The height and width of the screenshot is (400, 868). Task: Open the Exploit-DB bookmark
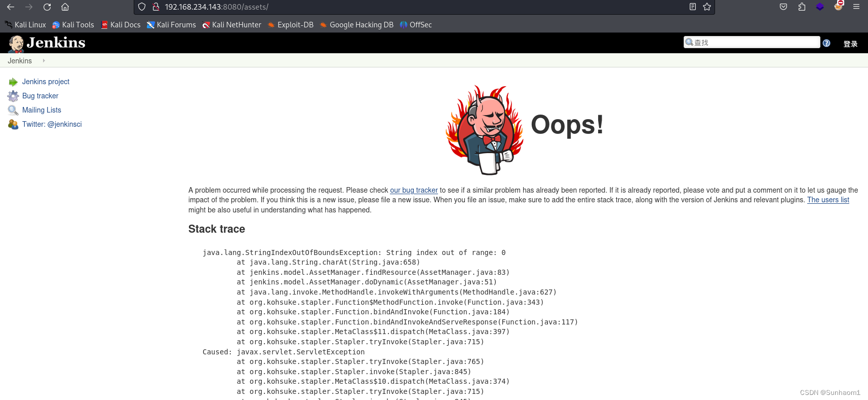pos(291,25)
